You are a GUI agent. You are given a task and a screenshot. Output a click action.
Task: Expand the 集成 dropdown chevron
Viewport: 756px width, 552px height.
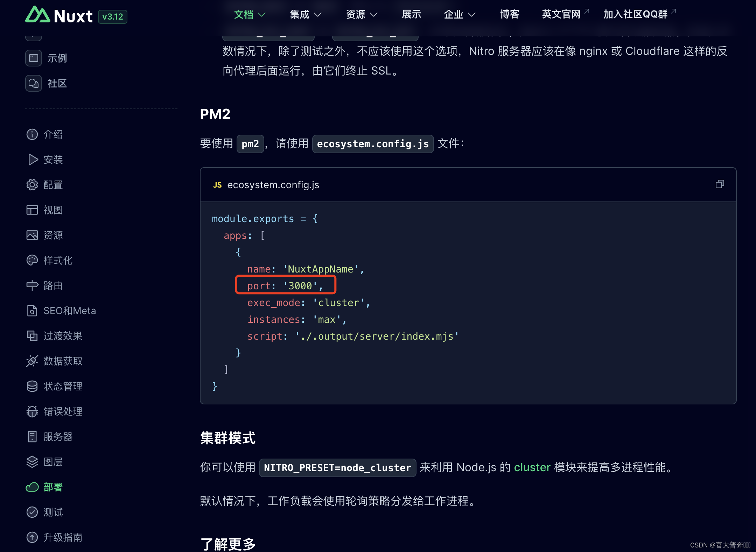tap(318, 15)
